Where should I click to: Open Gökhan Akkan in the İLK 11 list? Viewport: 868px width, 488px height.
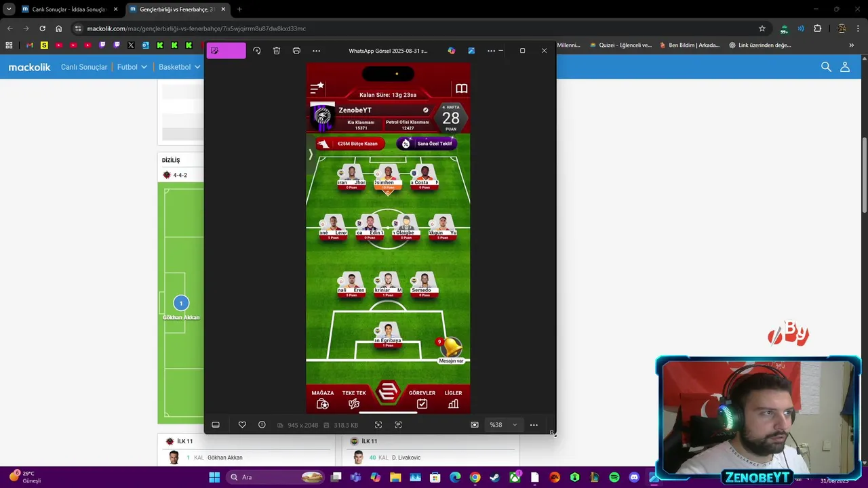coord(224,457)
